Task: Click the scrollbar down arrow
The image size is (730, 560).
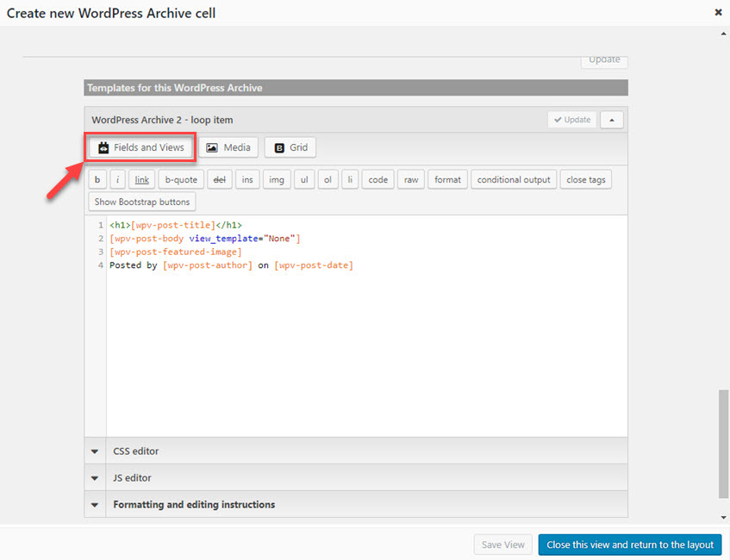Action: (723, 517)
